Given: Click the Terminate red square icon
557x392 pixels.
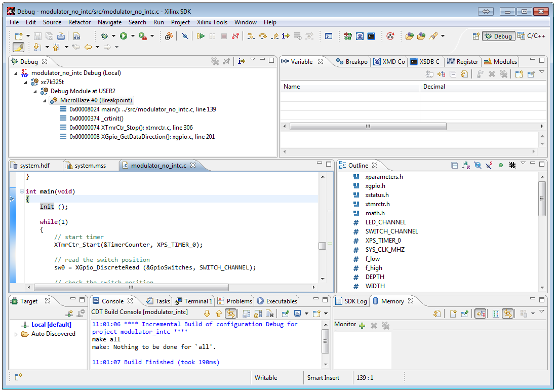Looking at the screenshot, I should point(224,36).
